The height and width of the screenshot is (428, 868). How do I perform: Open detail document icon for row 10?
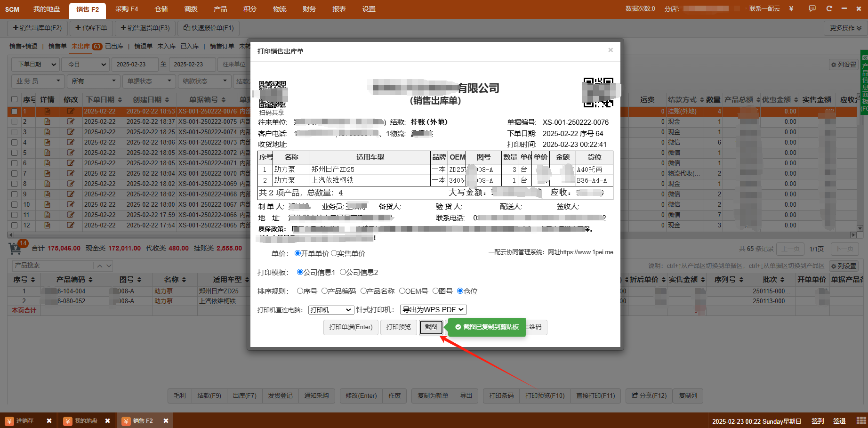point(47,204)
